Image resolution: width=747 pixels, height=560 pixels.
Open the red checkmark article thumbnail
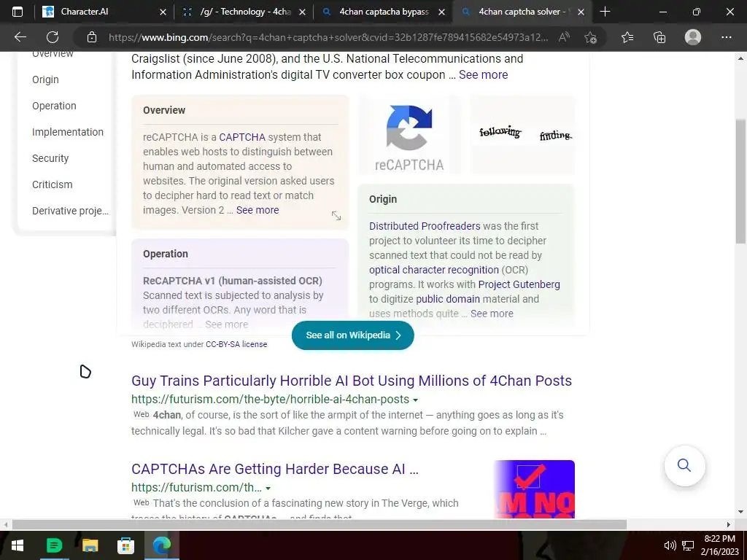pyautogui.click(x=534, y=489)
